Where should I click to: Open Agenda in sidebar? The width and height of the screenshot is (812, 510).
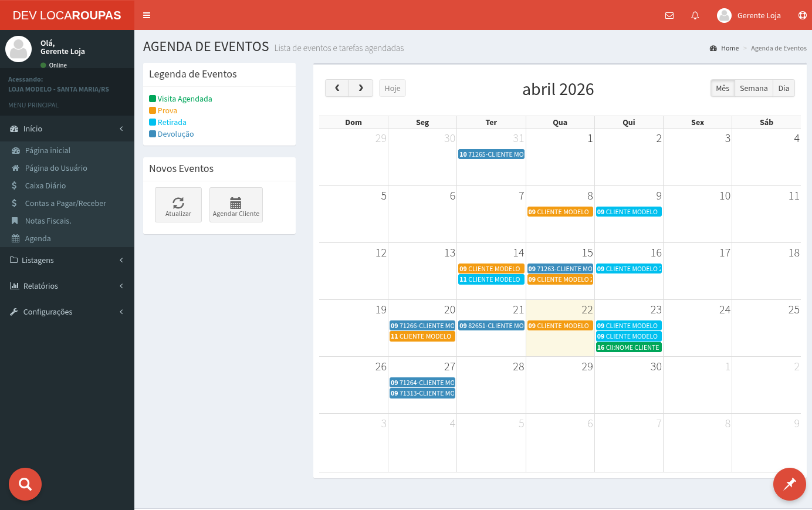coord(67,238)
